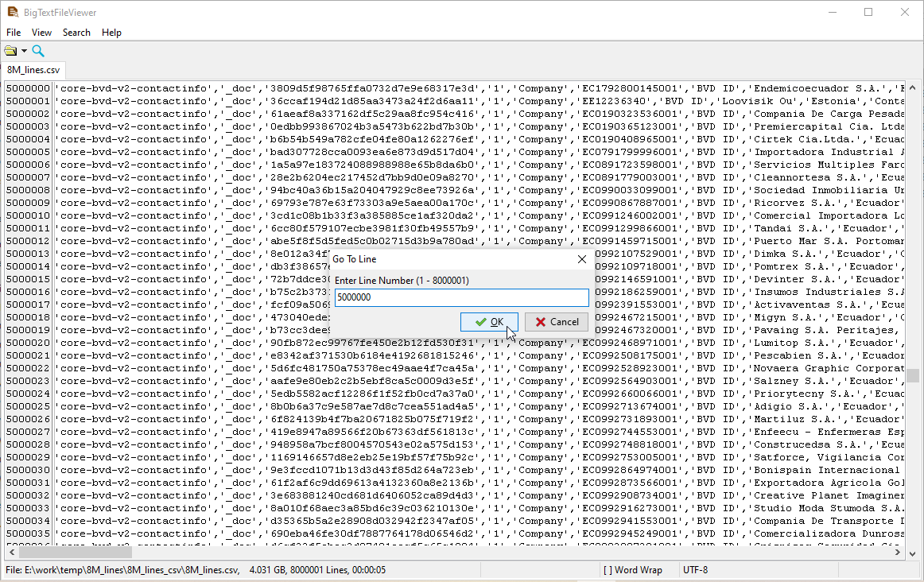Image resolution: width=924 pixels, height=582 pixels.
Task: Maximize the BigTextFileViewer window
Action: coord(868,13)
